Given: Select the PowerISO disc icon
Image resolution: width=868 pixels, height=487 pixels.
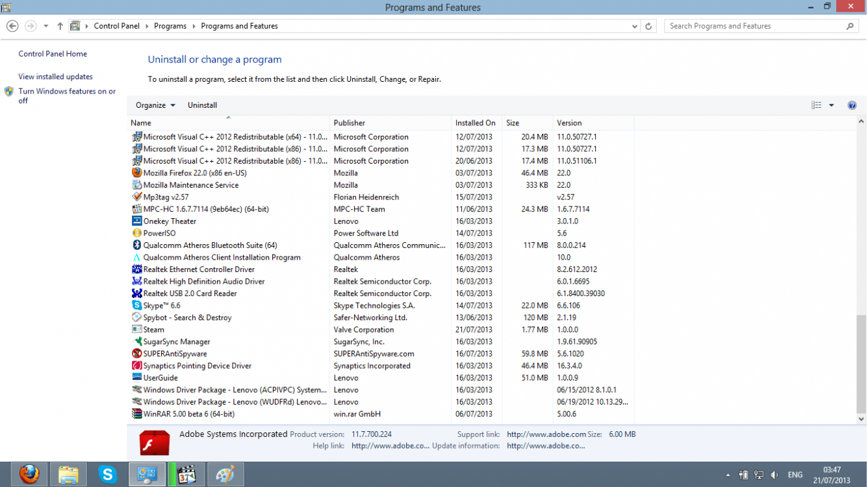Looking at the screenshot, I should 136,233.
